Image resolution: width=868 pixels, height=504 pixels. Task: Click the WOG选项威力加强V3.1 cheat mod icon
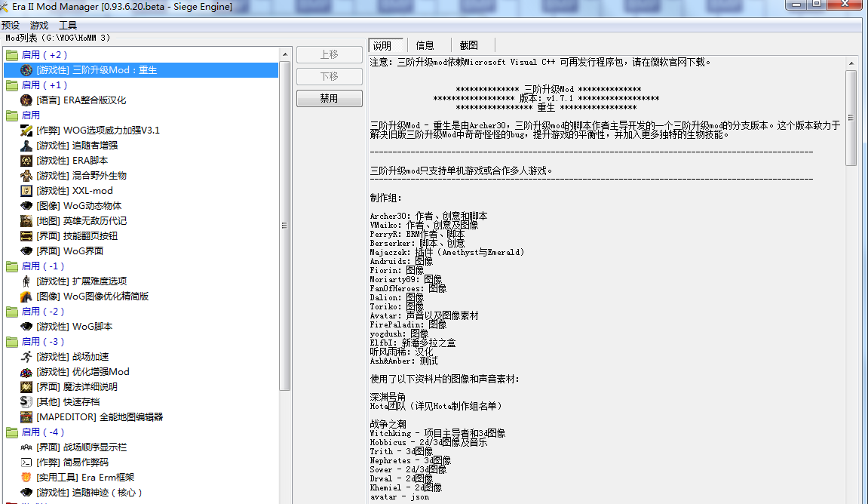point(26,130)
